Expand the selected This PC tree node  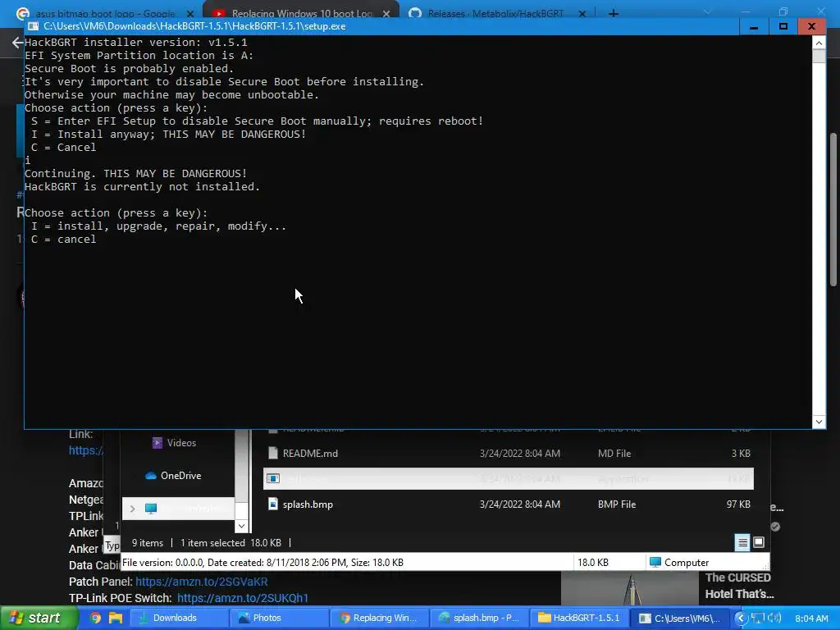pos(132,509)
